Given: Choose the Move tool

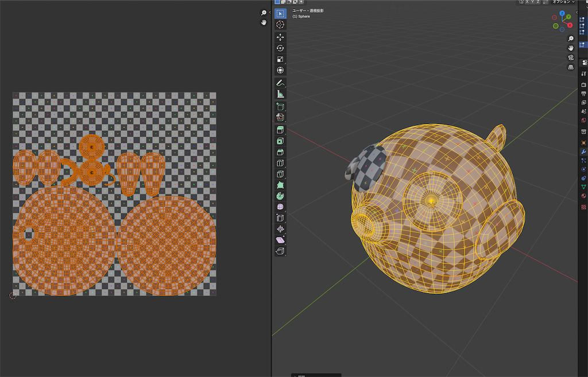Looking at the screenshot, I should click(x=280, y=37).
